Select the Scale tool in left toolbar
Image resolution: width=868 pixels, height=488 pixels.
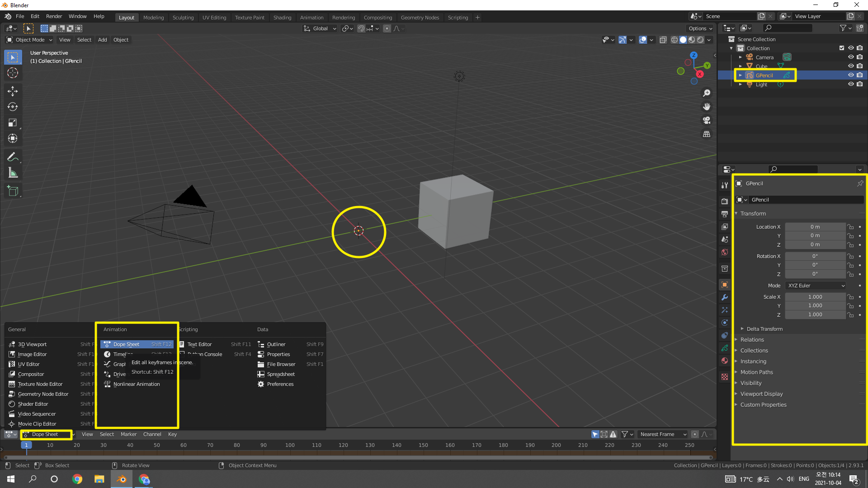pos(13,122)
